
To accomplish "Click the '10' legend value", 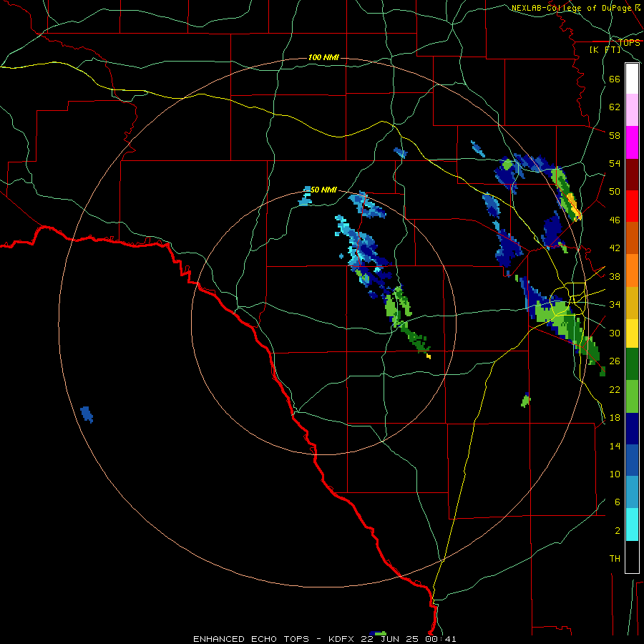I will pos(615,474).
